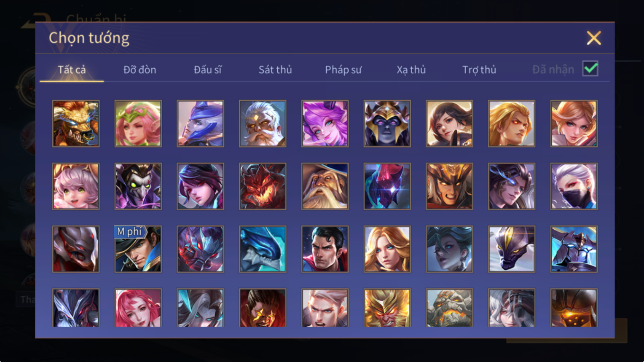This screenshot has height=362, width=644.
Task: Select the 'Tất cả' tab
Action: 72,70
